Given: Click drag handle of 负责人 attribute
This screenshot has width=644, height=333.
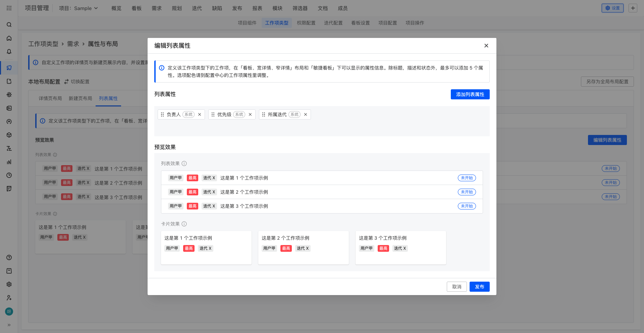Looking at the screenshot, I should pyautogui.click(x=162, y=114).
